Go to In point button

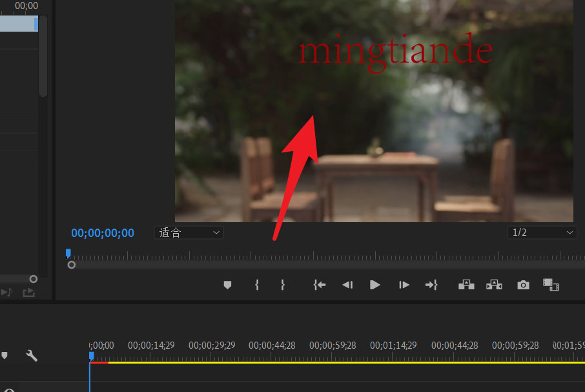[x=320, y=285]
